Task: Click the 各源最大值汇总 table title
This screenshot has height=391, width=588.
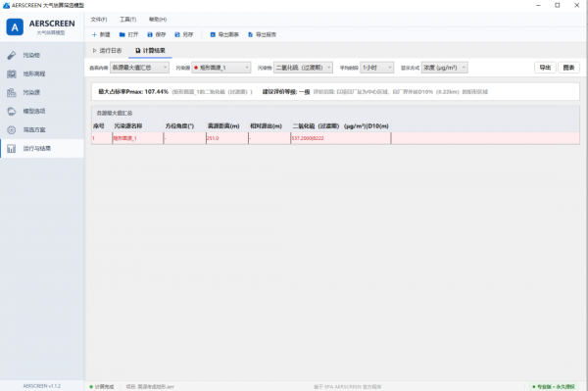Action: (115, 113)
